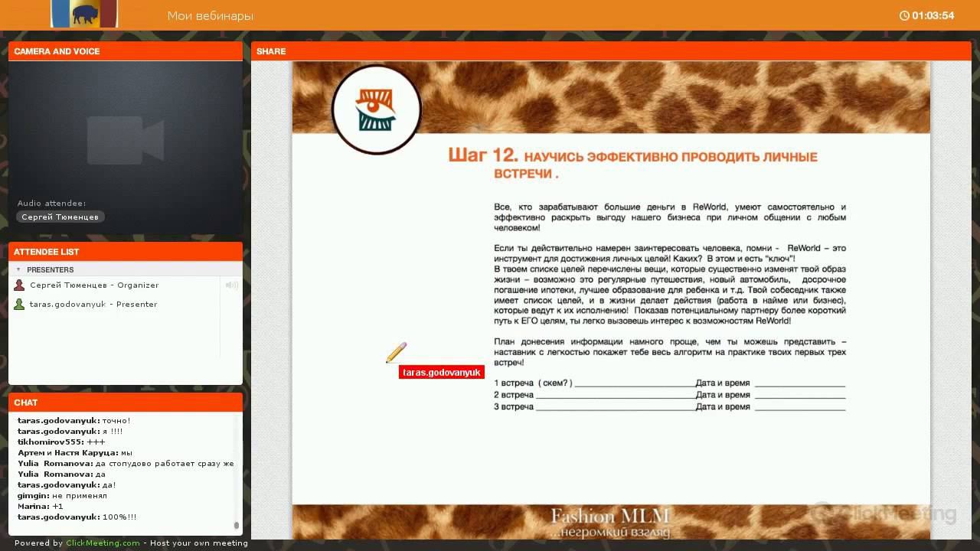This screenshot has height=551, width=980.
Task: Click chat message 'gimgin: не применял'
Action: point(62,496)
